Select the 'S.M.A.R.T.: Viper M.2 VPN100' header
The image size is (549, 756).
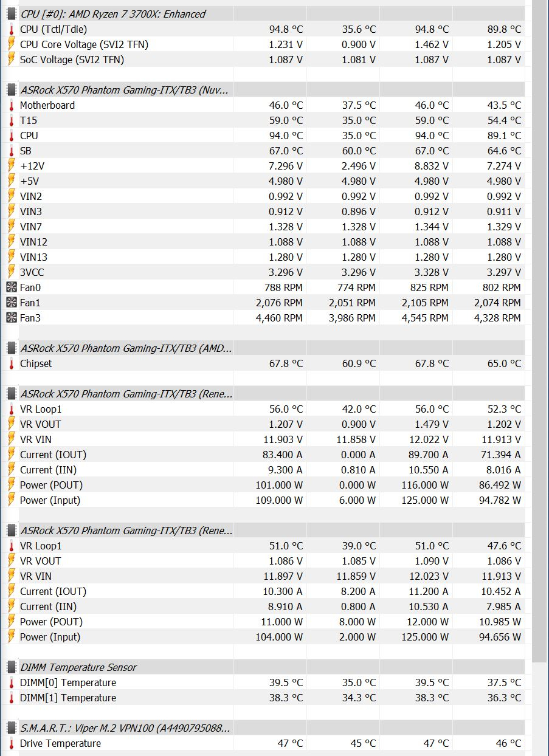click(x=126, y=727)
